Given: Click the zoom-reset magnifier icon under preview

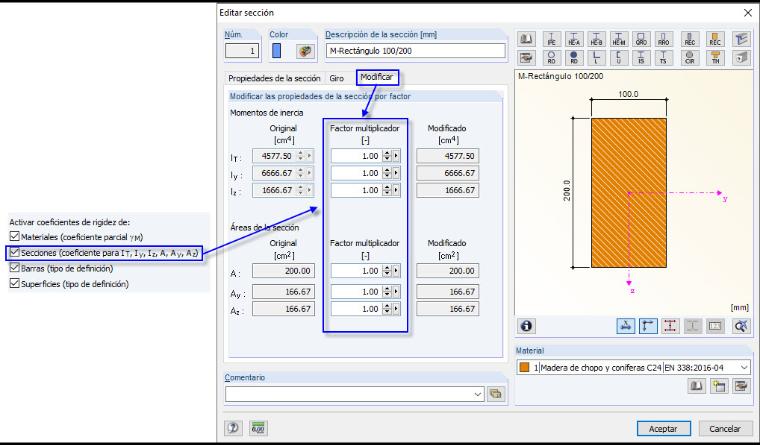Looking at the screenshot, I should (741, 326).
